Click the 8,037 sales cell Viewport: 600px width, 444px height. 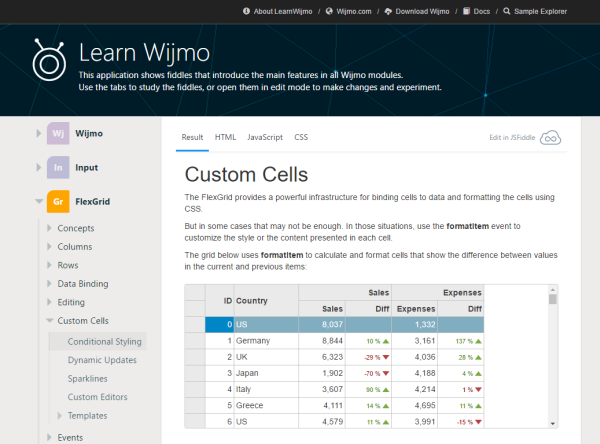click(322, 325)
